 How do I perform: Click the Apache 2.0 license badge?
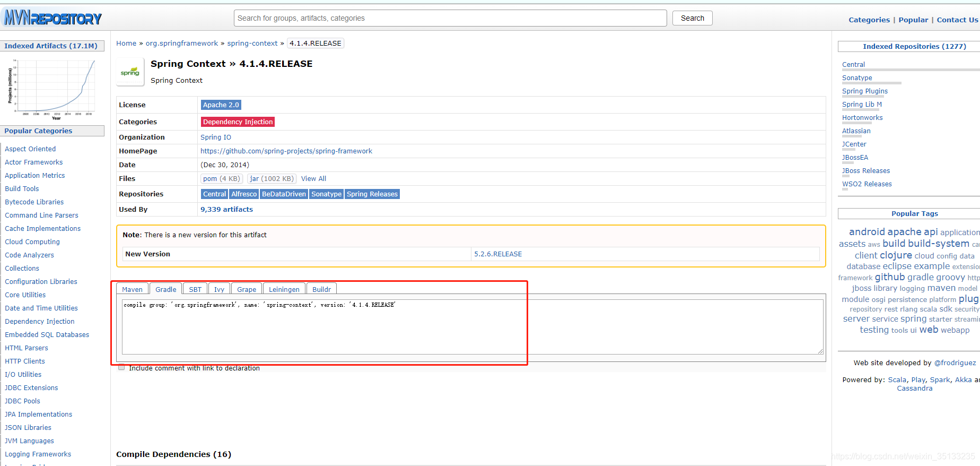pos(221,105)
